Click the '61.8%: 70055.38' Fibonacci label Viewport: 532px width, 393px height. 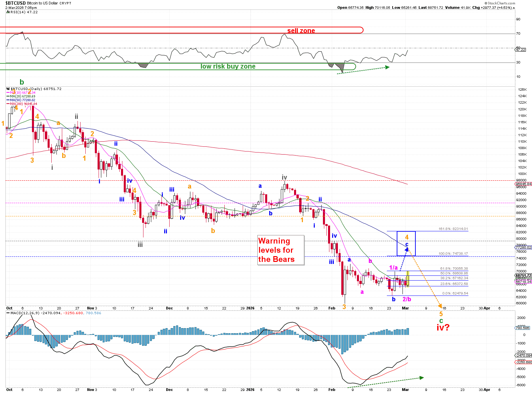[x=454, y=269]
